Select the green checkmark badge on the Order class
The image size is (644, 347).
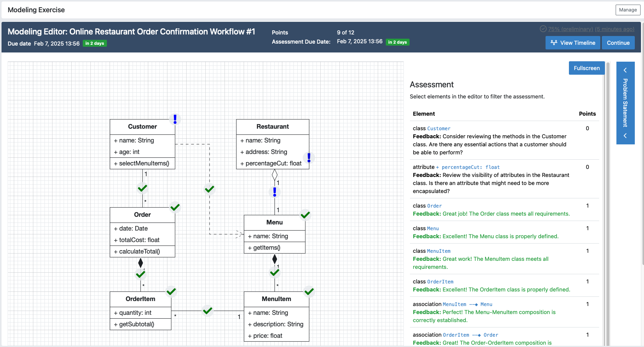tap(175, 207)
